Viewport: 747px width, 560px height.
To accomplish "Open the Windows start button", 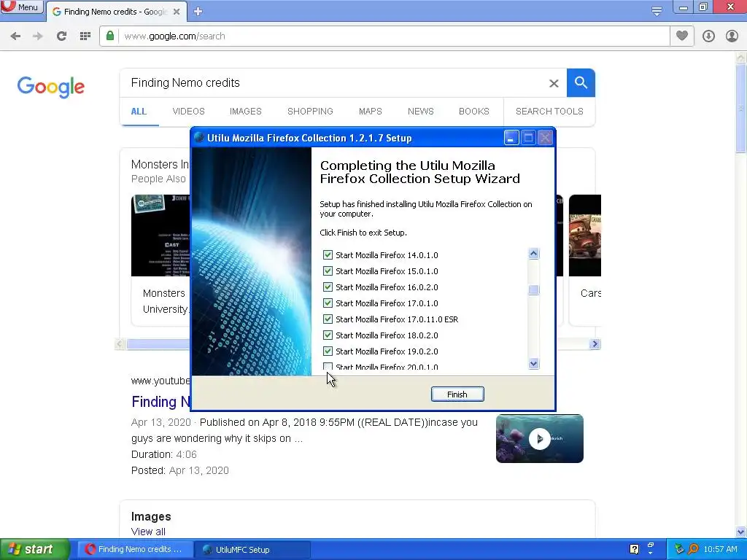I will coord(35,549).
